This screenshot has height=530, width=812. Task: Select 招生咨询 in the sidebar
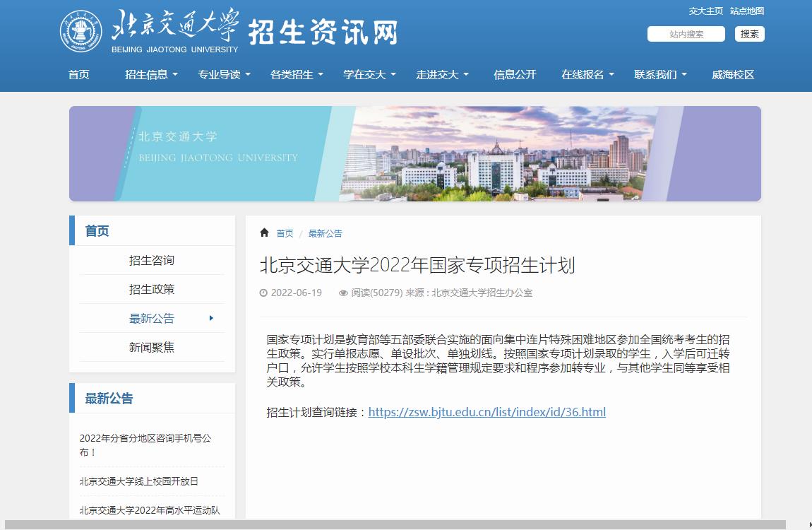(152, 260)
